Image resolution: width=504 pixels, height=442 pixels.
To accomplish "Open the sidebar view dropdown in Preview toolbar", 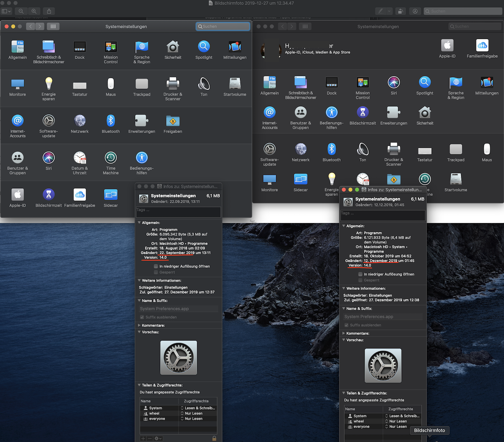I will click(x=7, y=11).
